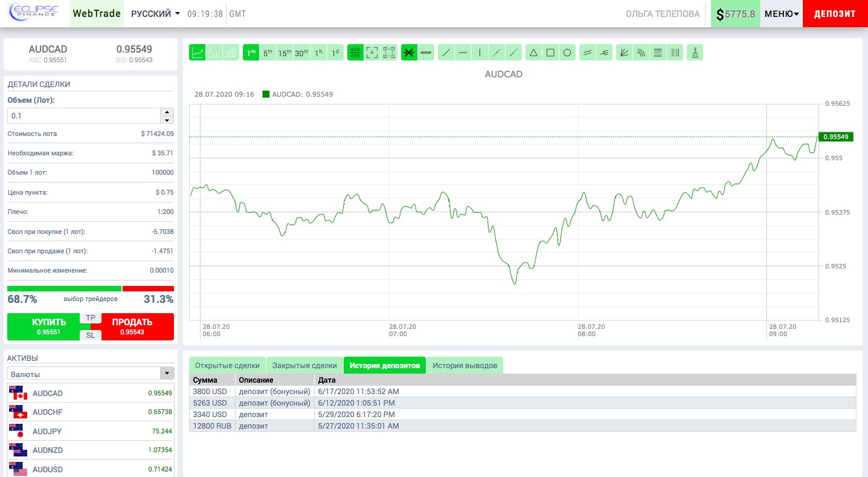Click the lot volume input field
This screenshot has height=477, width=868.
pyautogui.click(x=84, y=115)
